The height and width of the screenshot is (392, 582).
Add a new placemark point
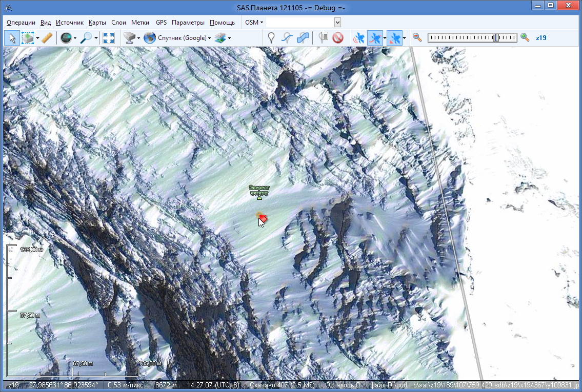[271, 37]
